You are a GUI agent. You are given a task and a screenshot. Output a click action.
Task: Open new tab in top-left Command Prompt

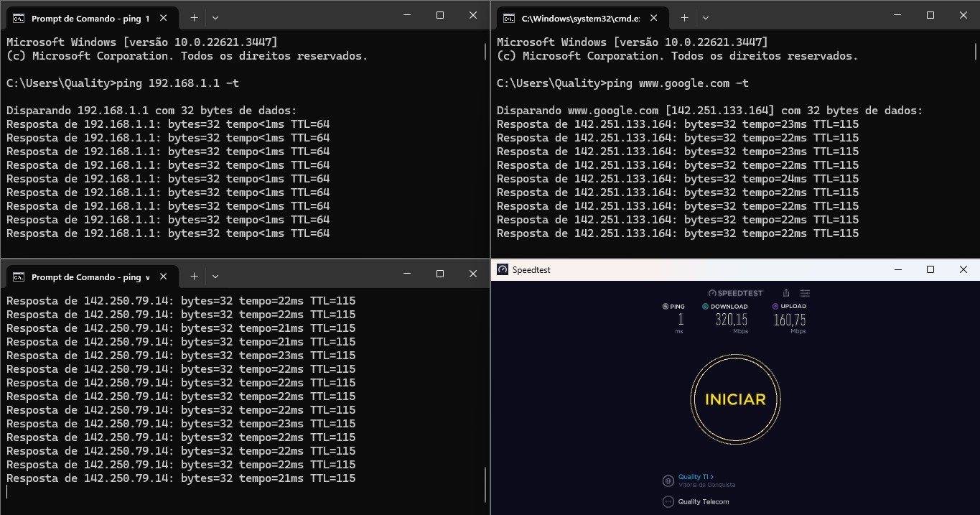[194, 17]
